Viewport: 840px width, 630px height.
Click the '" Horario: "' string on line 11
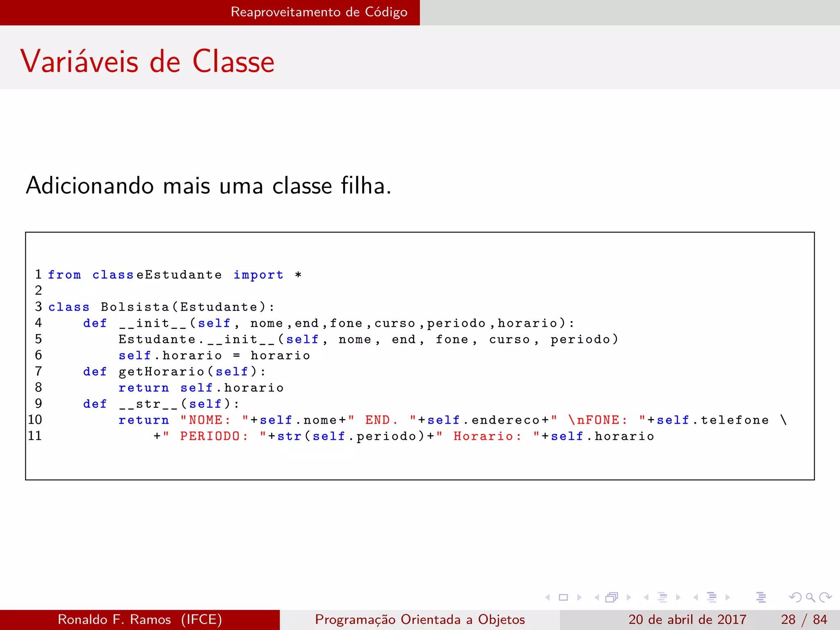click(x=488, y=436)
